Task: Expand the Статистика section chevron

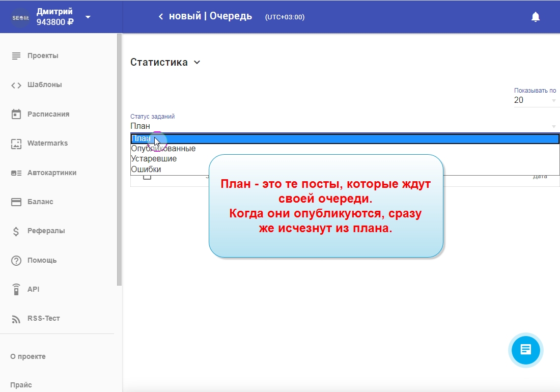Action: (197, 63)
